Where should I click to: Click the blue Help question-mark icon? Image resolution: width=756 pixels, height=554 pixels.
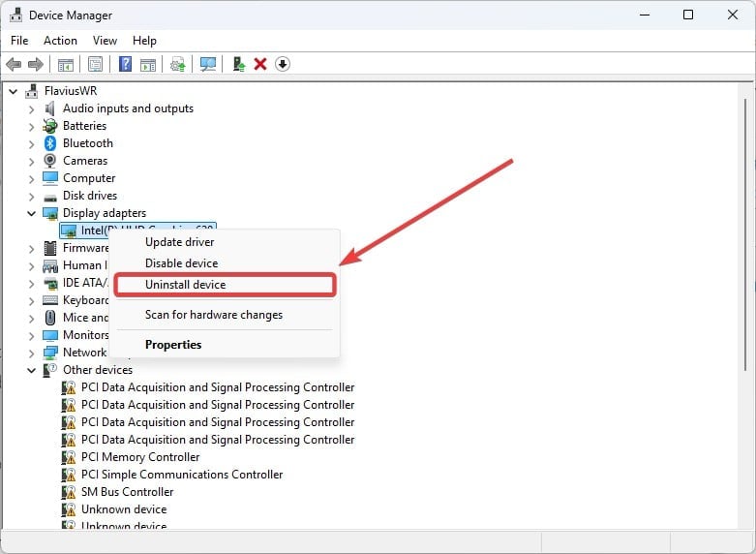tap(125, 64)
